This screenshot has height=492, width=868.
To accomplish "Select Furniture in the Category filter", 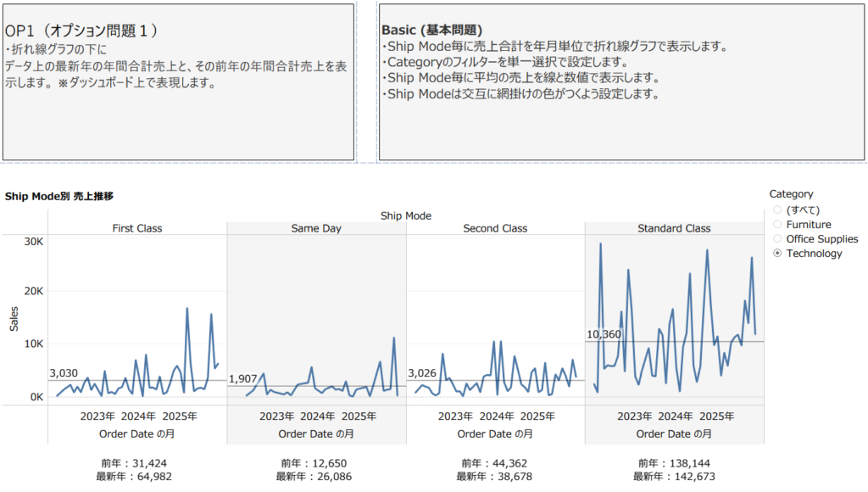I will point(778,225).
